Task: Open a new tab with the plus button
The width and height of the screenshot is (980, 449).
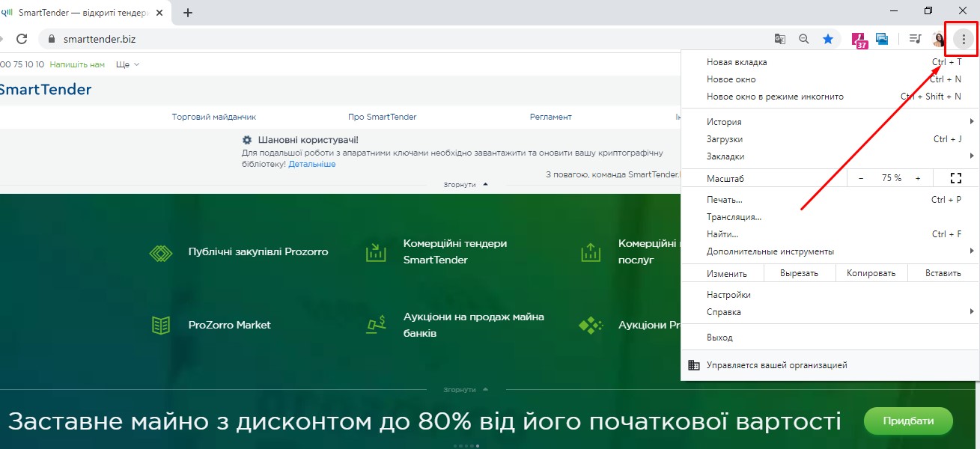Action: 188,13
